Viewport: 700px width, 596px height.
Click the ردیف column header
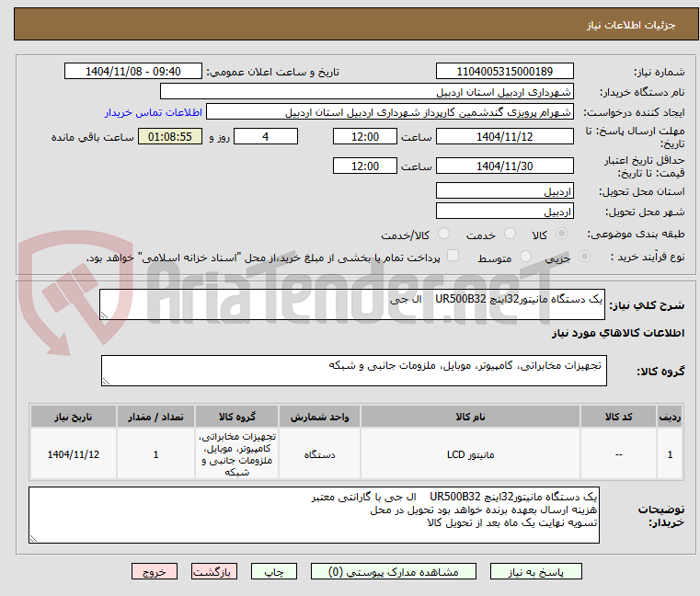click(x=670, y=417)
